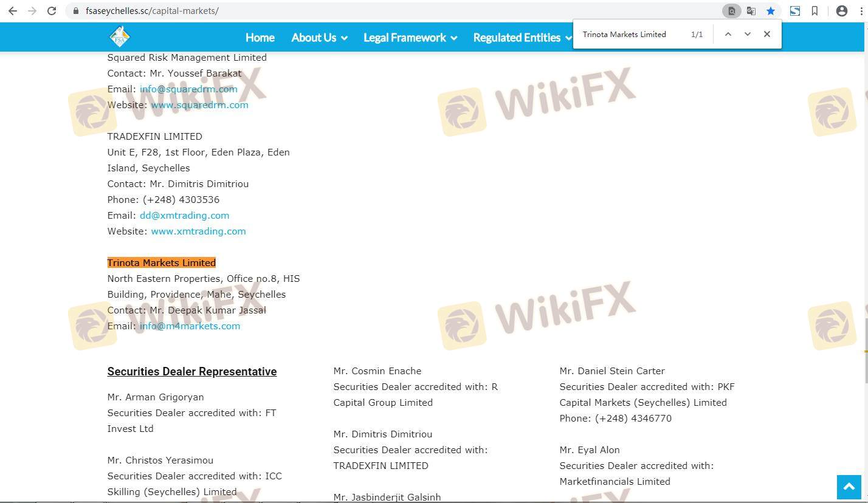Go to previous find result

pos(728,34)
